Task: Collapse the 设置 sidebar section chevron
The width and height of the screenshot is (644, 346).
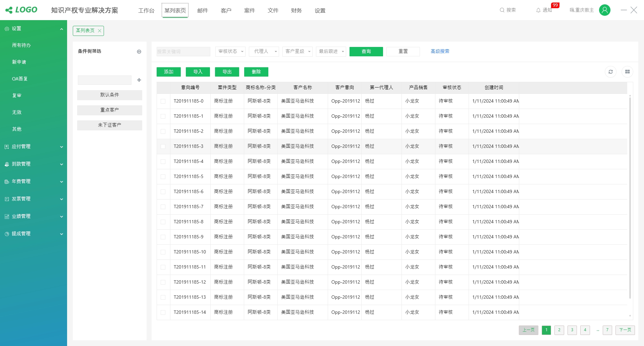Action: 61,29
